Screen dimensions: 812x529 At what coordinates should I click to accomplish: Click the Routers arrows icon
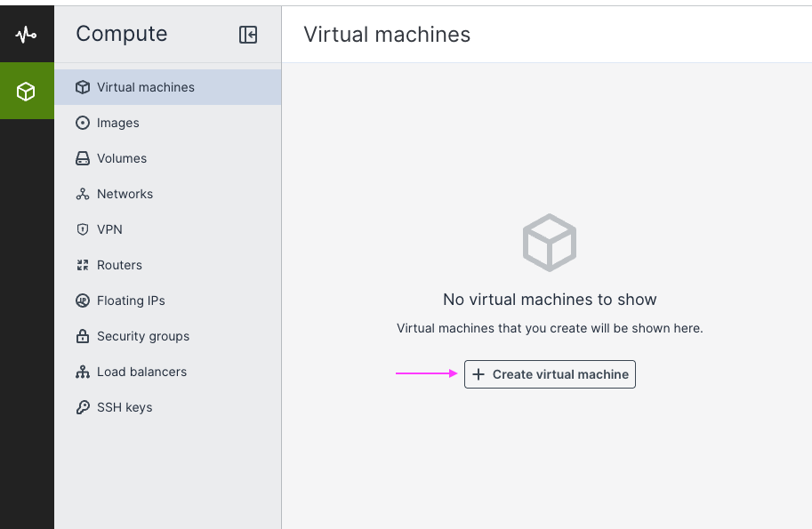[x=83, y=265]
